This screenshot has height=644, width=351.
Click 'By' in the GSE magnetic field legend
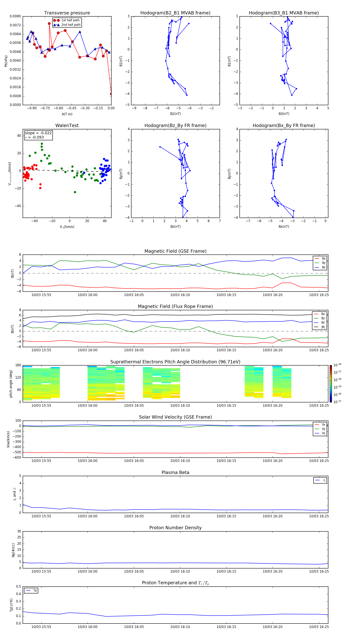324,263
